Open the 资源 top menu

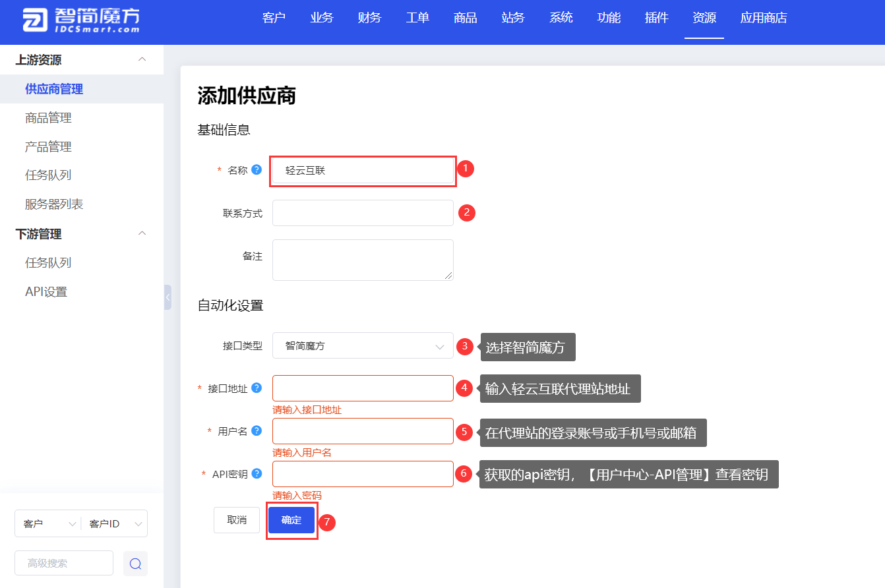704,18
